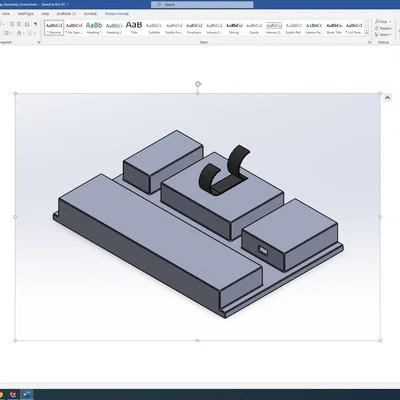Apply the Intense Quote style
Viewport: 400px width, 400px height.
pyautogui.click(x=274, y=28)
